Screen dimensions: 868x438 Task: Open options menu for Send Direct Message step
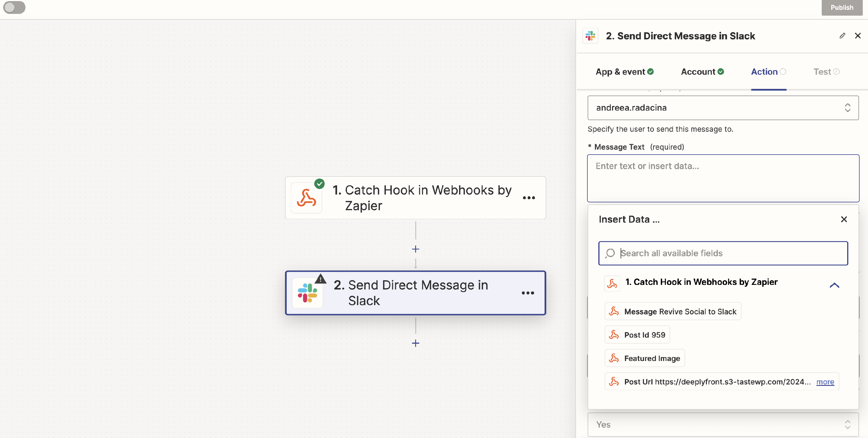point(528,293)
